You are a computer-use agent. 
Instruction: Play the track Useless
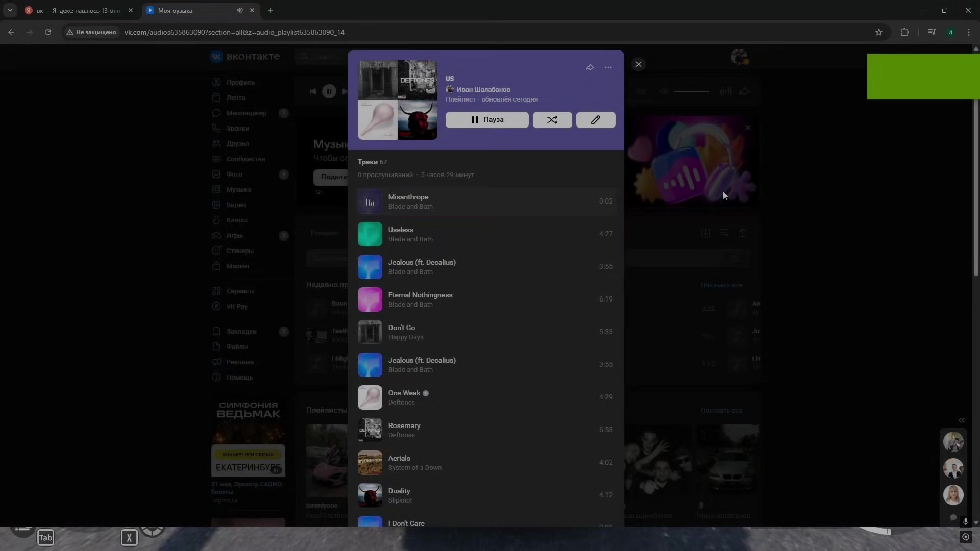(487, 234)
